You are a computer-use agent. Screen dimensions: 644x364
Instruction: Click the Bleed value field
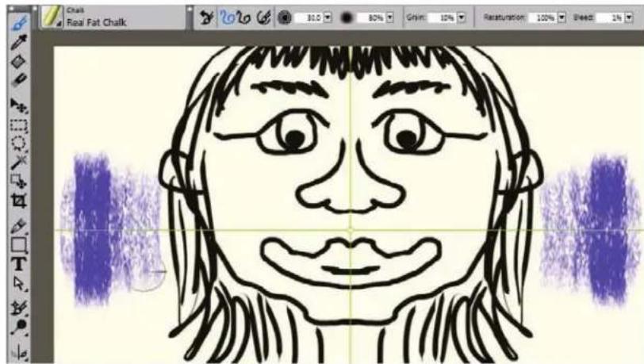pos(611,17)
